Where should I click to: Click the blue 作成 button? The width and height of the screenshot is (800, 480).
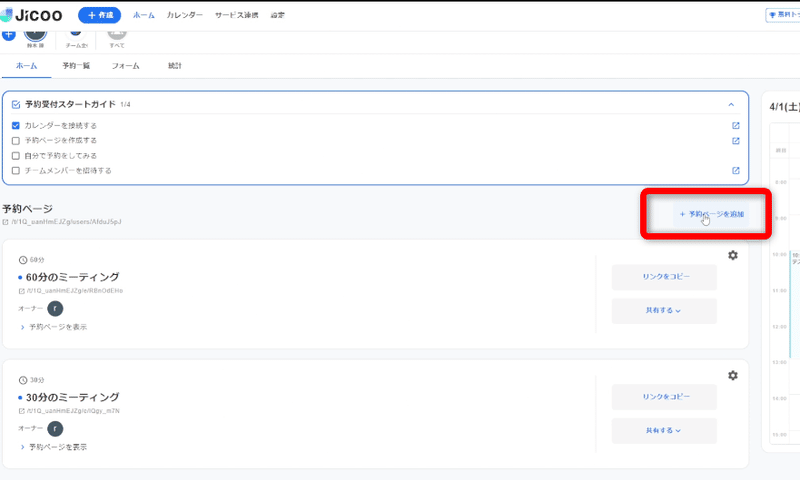(99, 15)
